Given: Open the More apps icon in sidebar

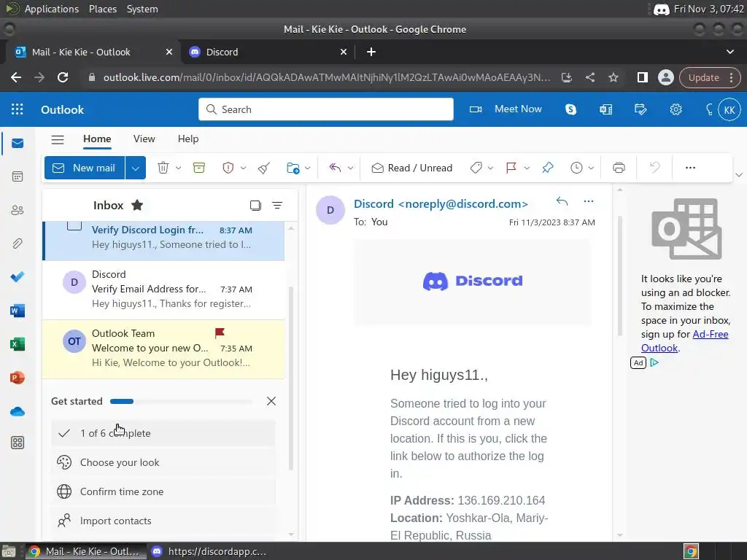Looking at the screenshot, I should (18, 443).
